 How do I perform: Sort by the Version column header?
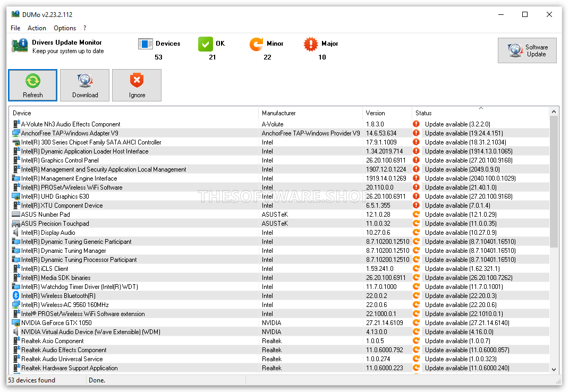pyautogui.click(x=387, y=113)
